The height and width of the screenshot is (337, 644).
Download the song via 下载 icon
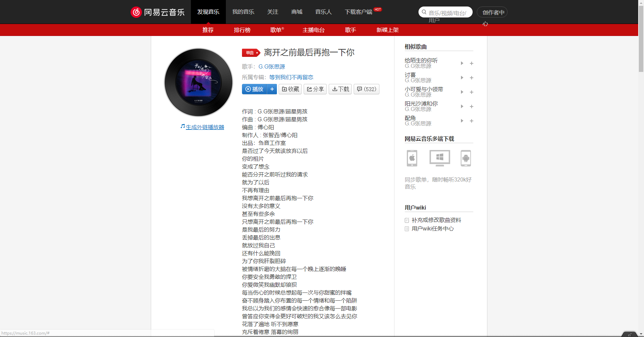(x=340, y=89)
